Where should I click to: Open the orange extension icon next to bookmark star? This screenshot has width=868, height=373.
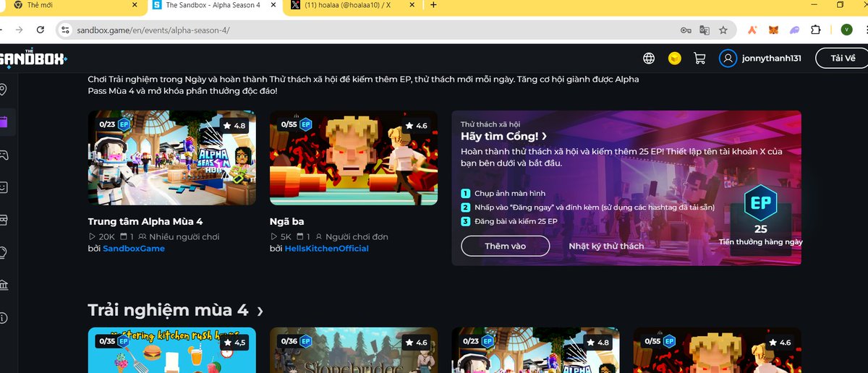coord(752,30)
